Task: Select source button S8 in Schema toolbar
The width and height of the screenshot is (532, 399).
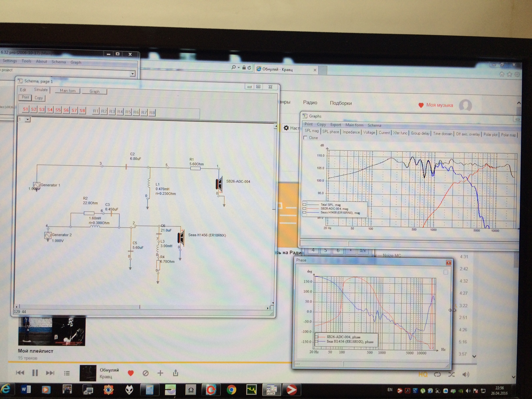Action: click(82, 111)
